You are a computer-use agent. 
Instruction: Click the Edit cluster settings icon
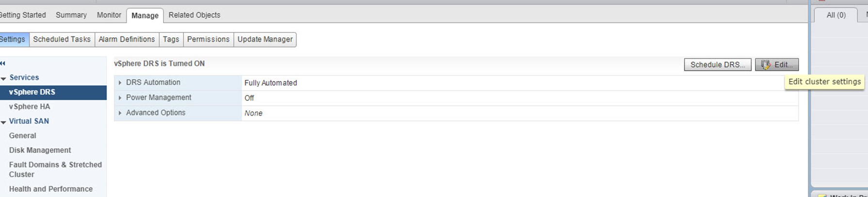click(x=765, y=65)
